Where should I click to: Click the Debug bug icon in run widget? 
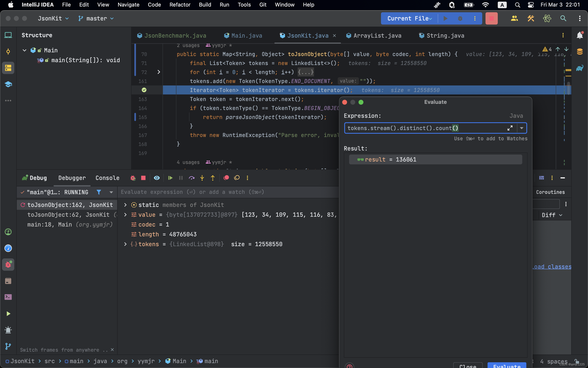click(x=460, y=18)
